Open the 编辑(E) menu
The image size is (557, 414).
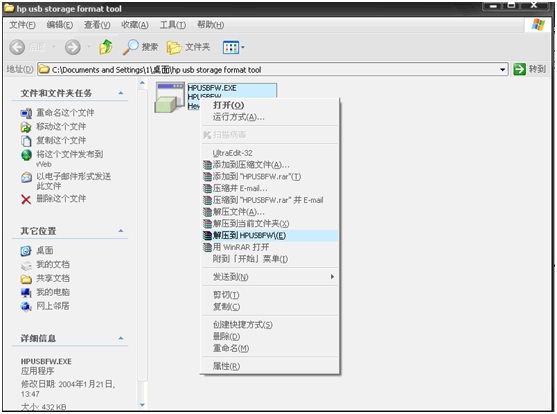pos(60,25)
